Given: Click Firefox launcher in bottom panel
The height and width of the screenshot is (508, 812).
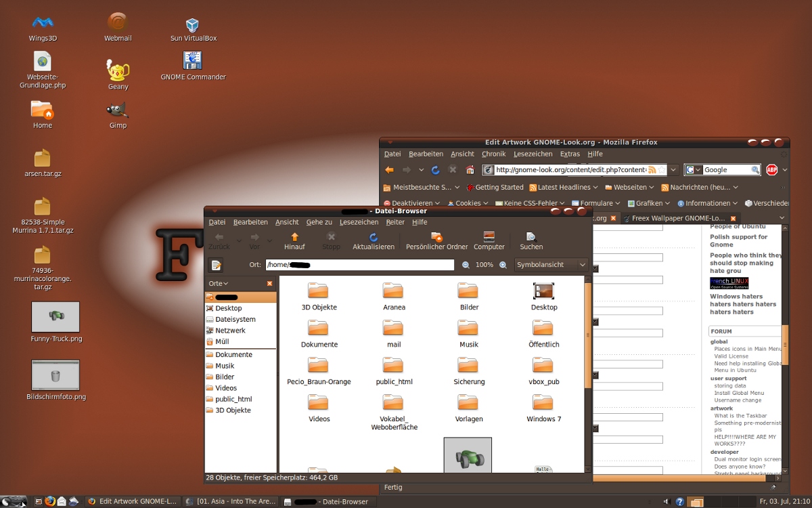Looking at the screenshot, I should tap(50, 501).
